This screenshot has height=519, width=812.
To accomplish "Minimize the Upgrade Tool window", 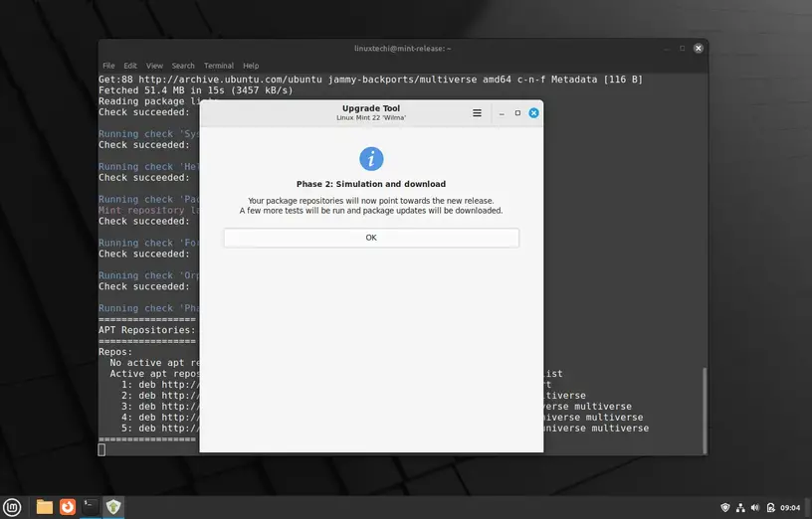I will [x=502, y=112].
